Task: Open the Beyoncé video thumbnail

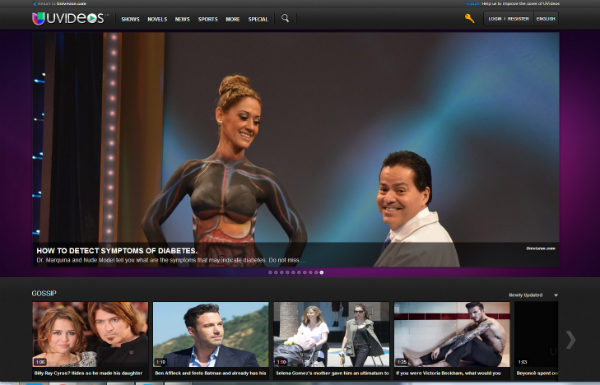Action: click(x=536, y=334)
